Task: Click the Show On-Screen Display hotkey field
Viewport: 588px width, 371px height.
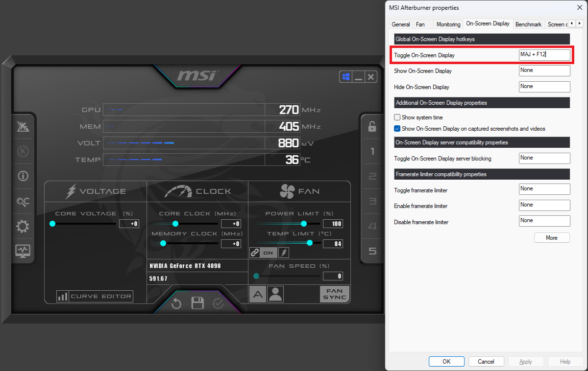Action: [544, 70]
